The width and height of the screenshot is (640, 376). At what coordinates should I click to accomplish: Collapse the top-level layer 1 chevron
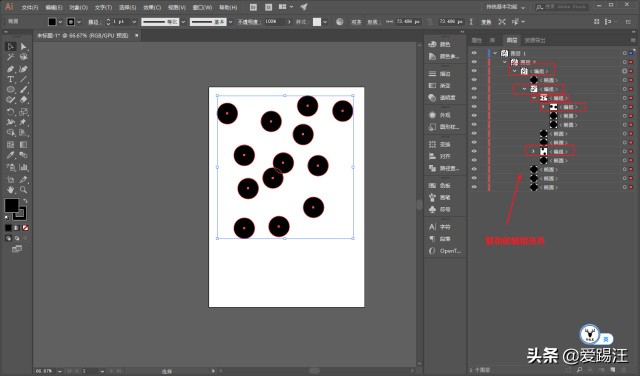tap(495, 53)
